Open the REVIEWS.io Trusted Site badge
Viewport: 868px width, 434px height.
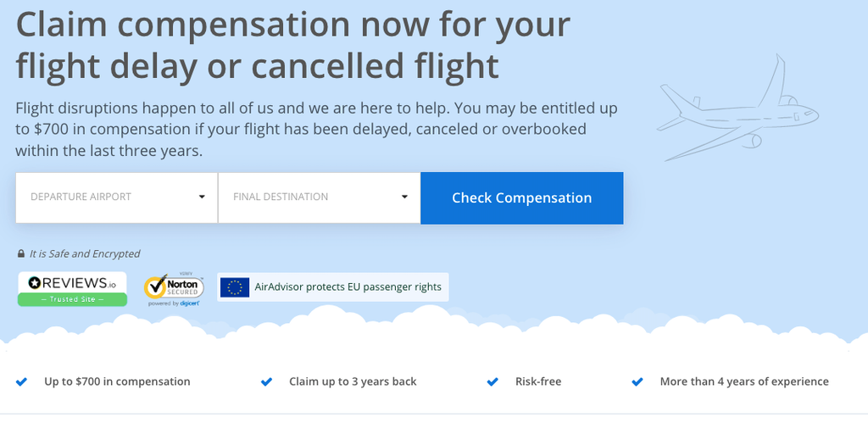tap(72, 289)
